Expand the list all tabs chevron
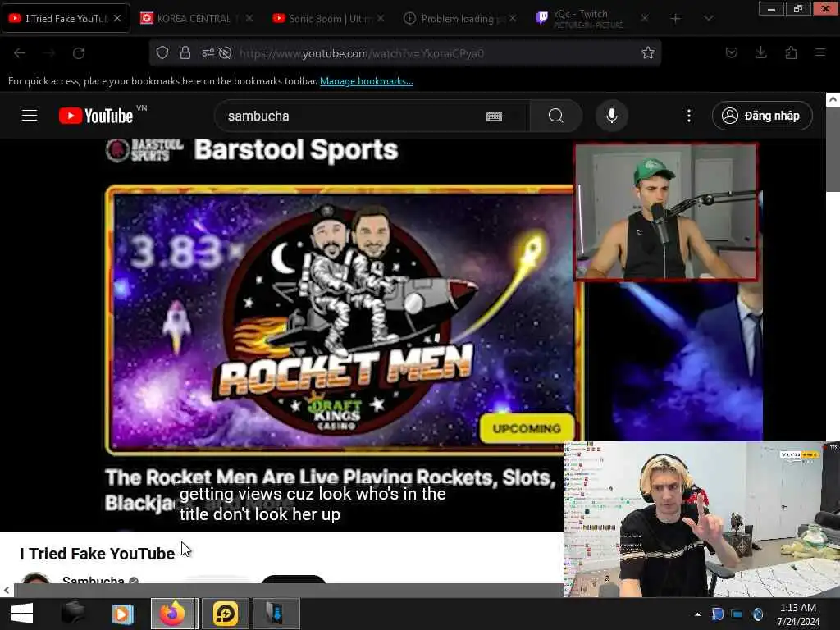The height and width of the screenshot is (630, 840). (x=708, y=19)
